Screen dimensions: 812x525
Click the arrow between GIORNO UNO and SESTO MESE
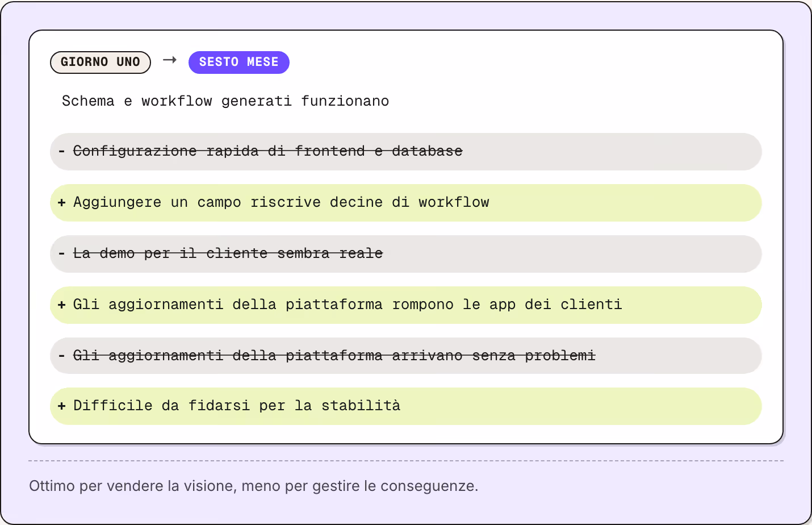170,60
